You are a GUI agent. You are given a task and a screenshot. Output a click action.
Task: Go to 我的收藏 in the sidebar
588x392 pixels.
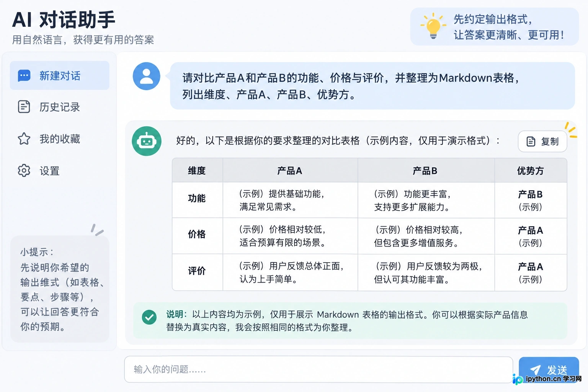[x=60, y=139]
